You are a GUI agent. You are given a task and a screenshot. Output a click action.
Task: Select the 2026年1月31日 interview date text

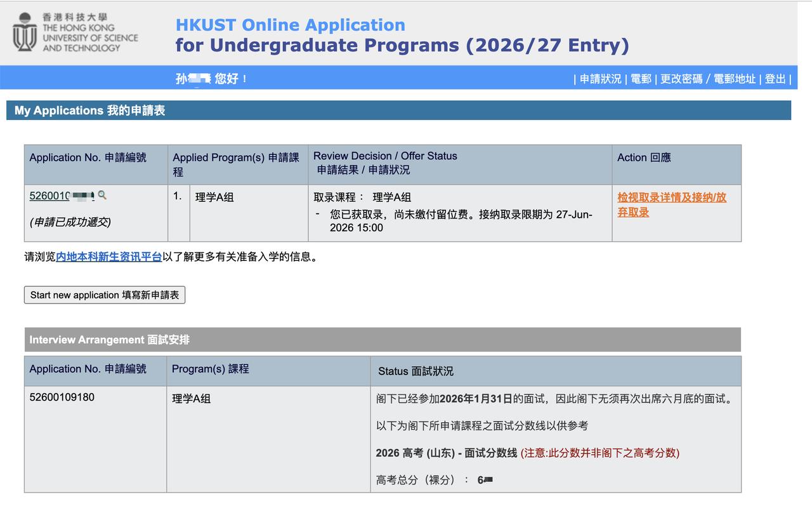475,399
